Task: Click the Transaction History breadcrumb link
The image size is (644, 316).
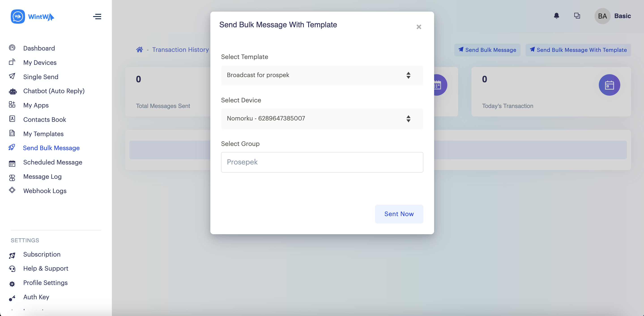Action: 180,50
